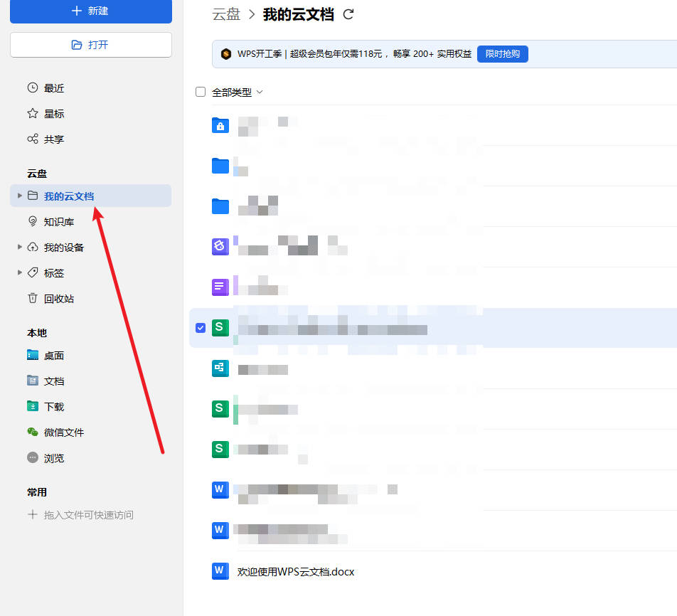
Task: Expand the 我的云文档 tree arrow
Action: tap(20, 196)
